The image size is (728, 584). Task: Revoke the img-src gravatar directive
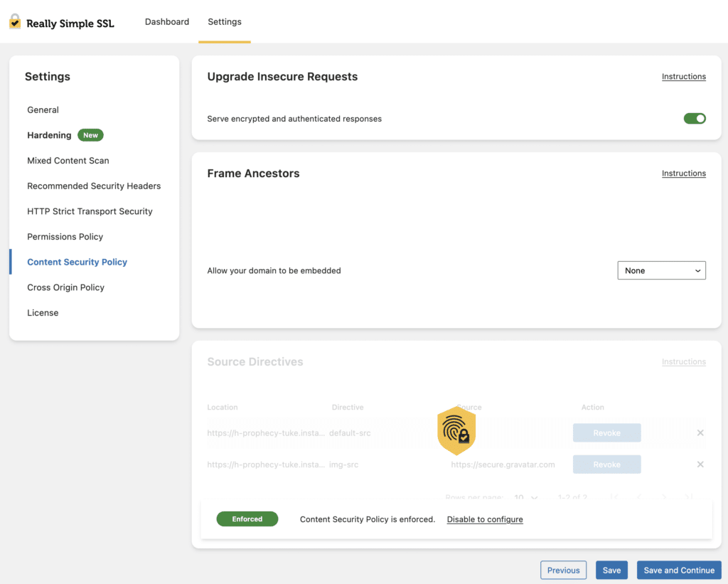coord(607,464)
